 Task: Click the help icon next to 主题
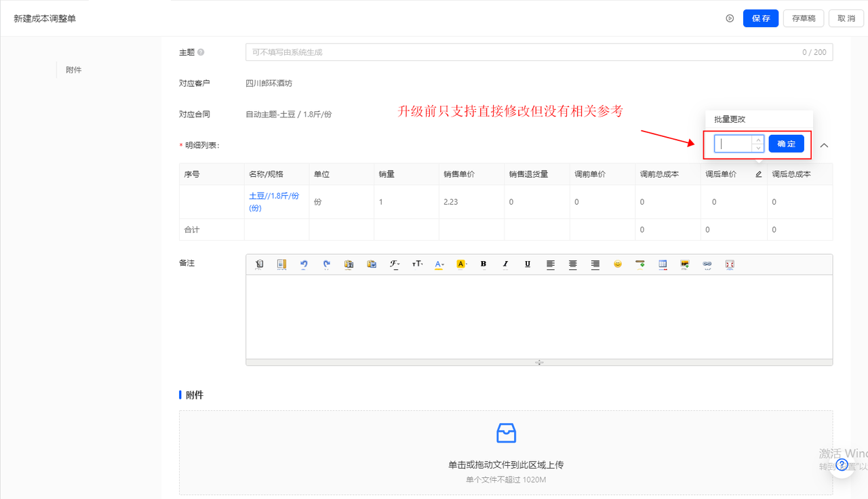(201, 52)
